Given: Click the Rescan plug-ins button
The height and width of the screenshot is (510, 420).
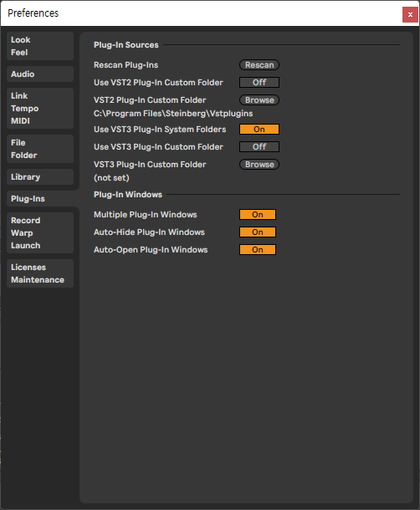Looking at the screenshot, I should (x=259, y=65).
